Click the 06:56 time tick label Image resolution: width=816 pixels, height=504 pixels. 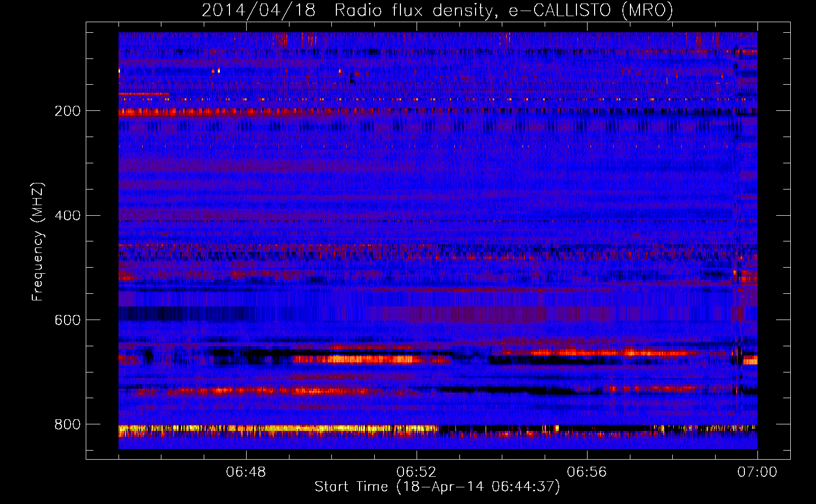(x=587, y=472)
